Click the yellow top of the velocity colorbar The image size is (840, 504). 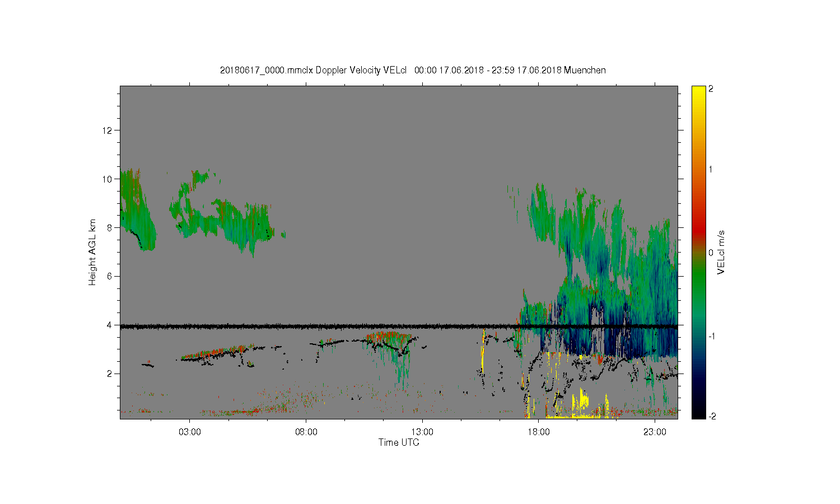coord(698,92)
